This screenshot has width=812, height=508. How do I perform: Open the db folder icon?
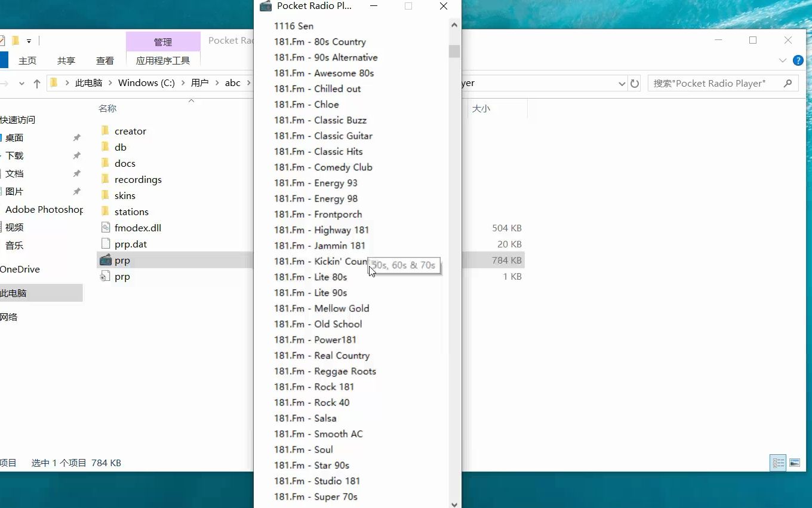(x=105, y=147)
